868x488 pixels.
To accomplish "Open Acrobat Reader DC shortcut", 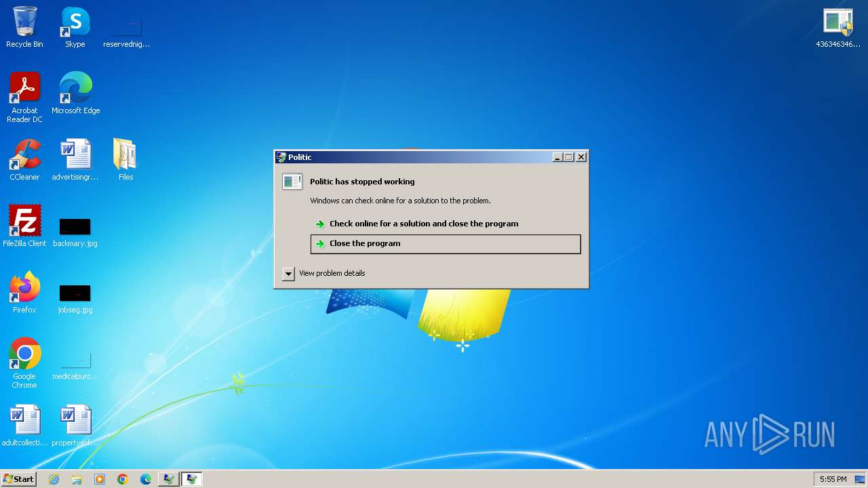I will [x=24, y=97].
